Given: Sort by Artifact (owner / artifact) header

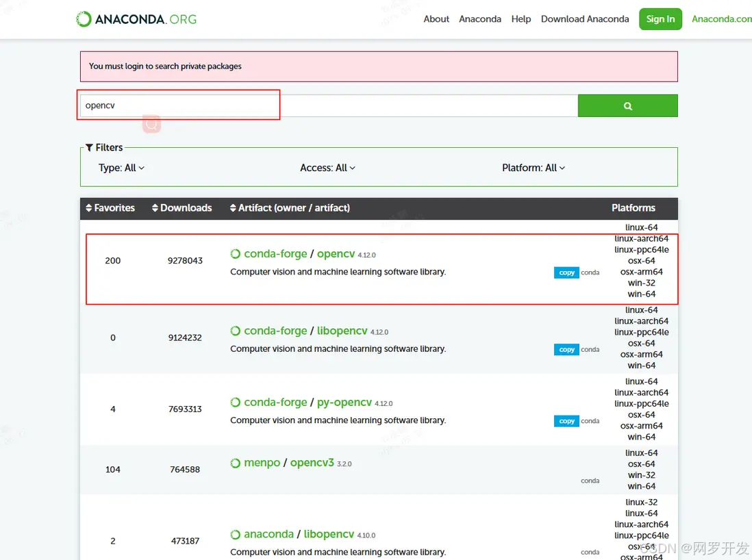Looking at the screenshot, I should tap(294, 207).
